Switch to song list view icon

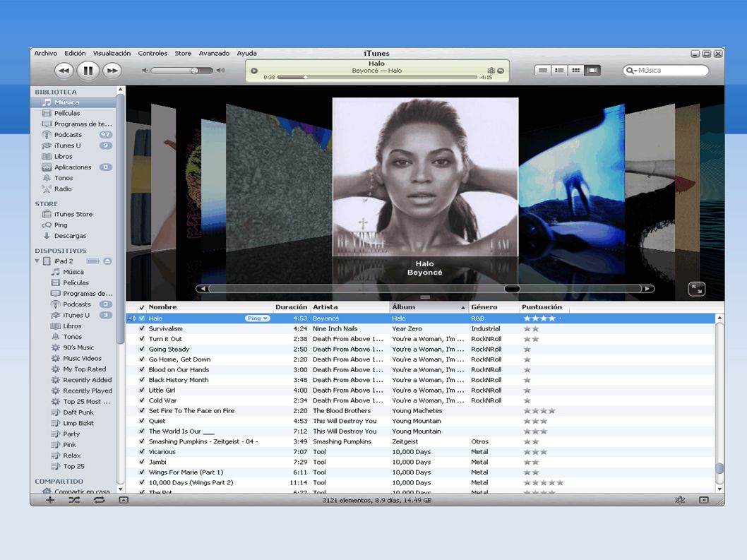(x=543, y=71)
